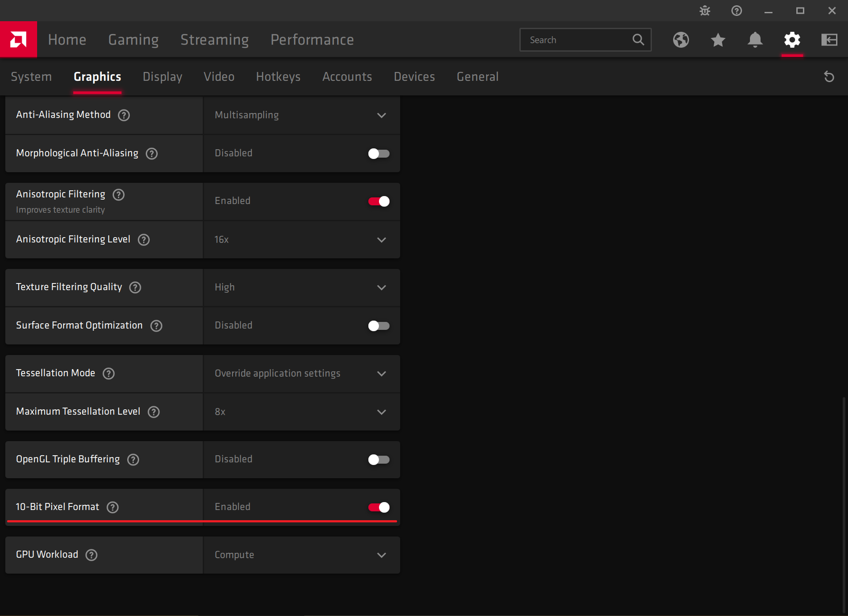Click the AMD logo home button
Viewport: 848px width, 616px height.
(x=19, y=40)
